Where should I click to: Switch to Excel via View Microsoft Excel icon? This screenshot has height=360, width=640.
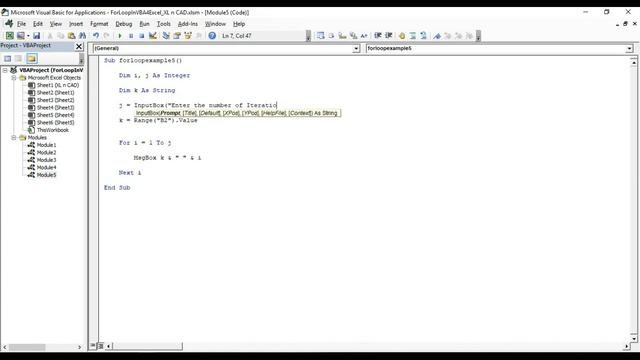coord(10,36)
